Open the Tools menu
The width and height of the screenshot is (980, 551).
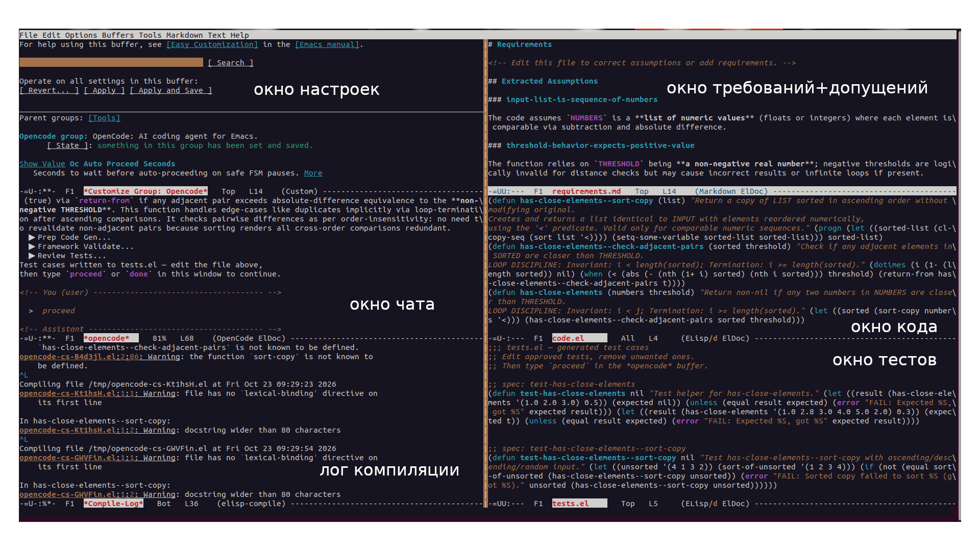tap(150, 35)
